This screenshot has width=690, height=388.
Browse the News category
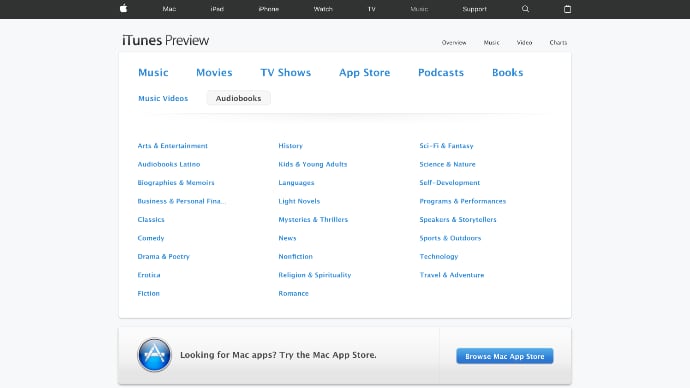coord(287,238)
